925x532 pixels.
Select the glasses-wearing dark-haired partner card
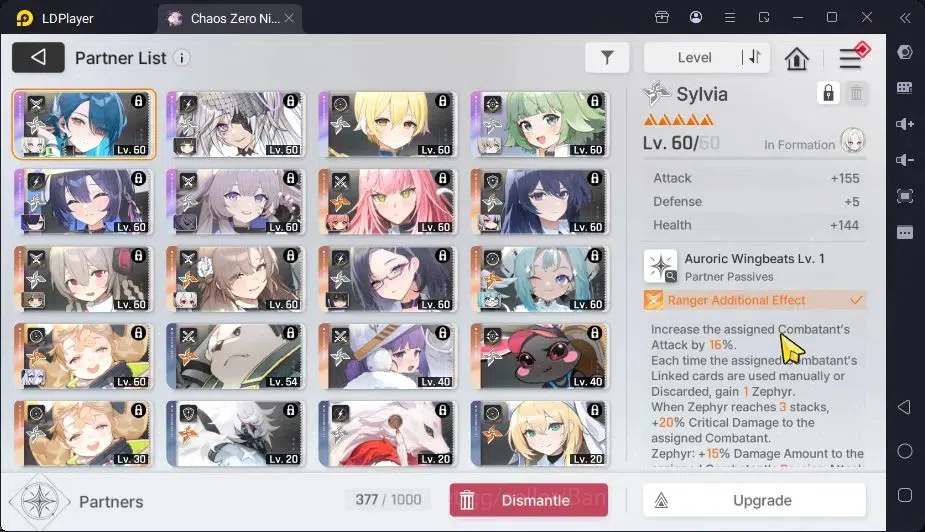click(x=388, y=279)
